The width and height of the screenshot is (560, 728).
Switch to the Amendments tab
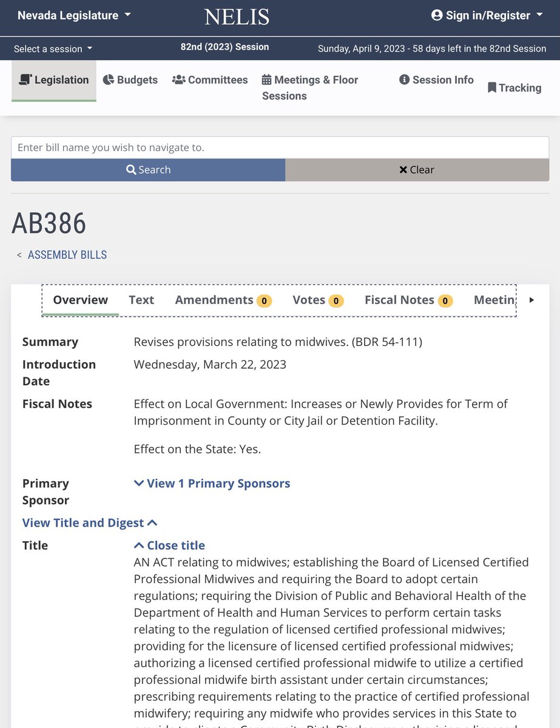point(223,300)
